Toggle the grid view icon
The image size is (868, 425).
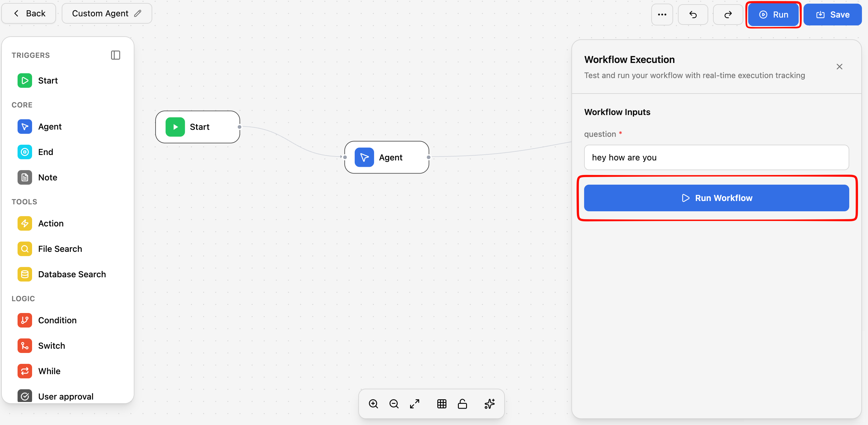coord(442,404)
